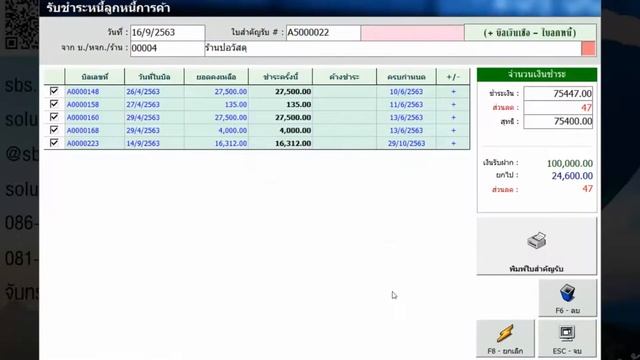
Task: Click the pink field beside receipt number
Action: 412,33
